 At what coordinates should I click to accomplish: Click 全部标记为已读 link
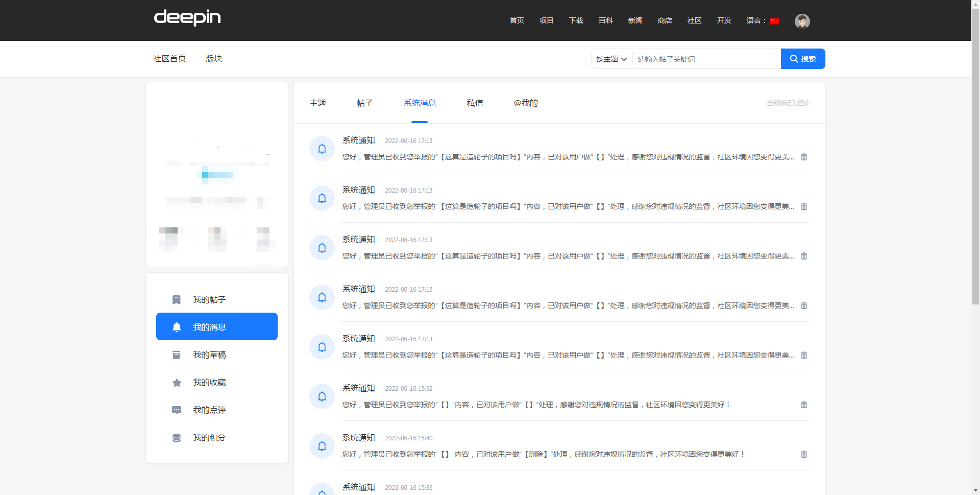tap(788, 103)
